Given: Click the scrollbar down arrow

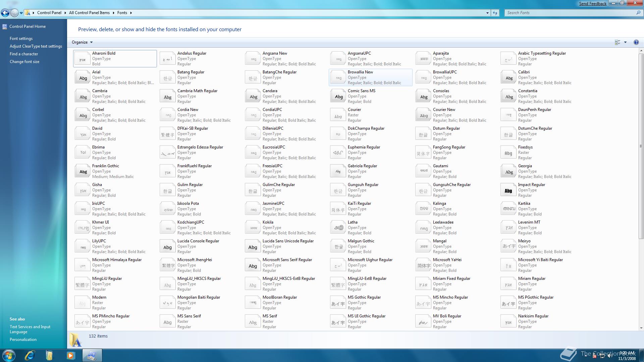Looking at the screenshot, I should (641, 328).
